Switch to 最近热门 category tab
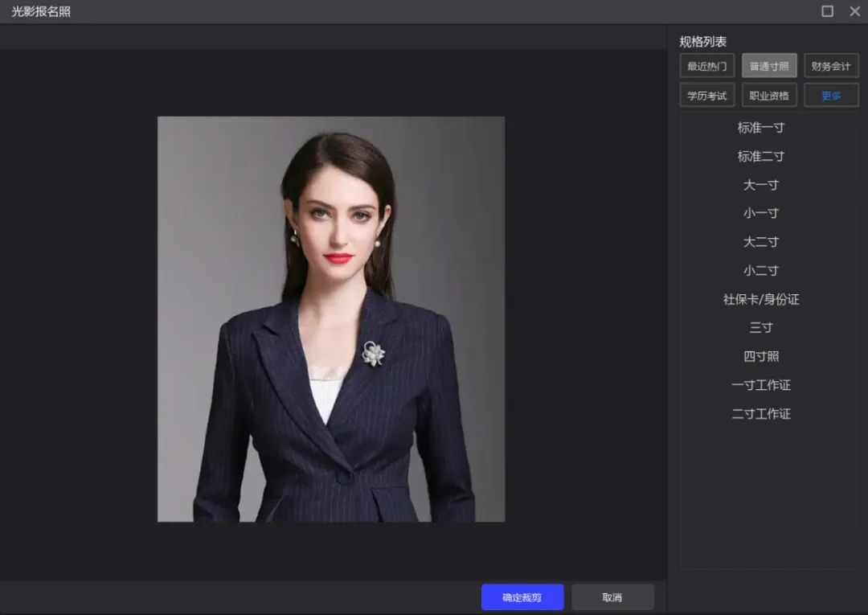 [707, 66]
